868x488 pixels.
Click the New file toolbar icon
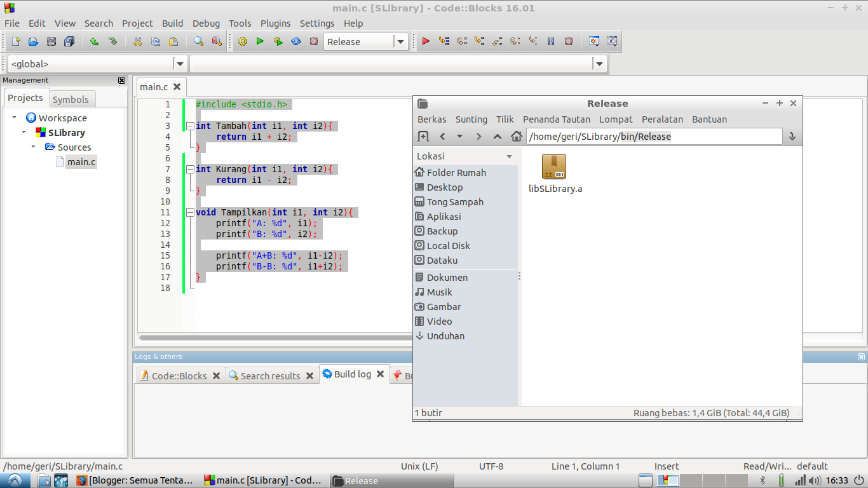(16, 41)
